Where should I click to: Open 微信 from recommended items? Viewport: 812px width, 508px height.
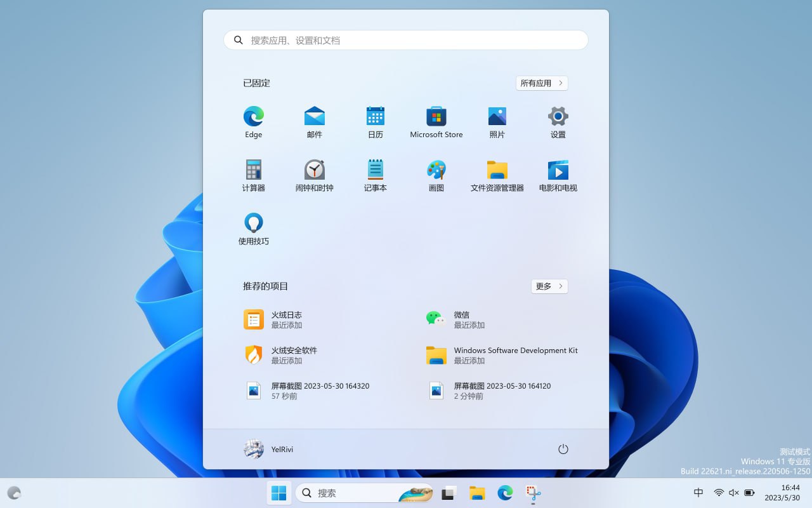click(462, 319)
